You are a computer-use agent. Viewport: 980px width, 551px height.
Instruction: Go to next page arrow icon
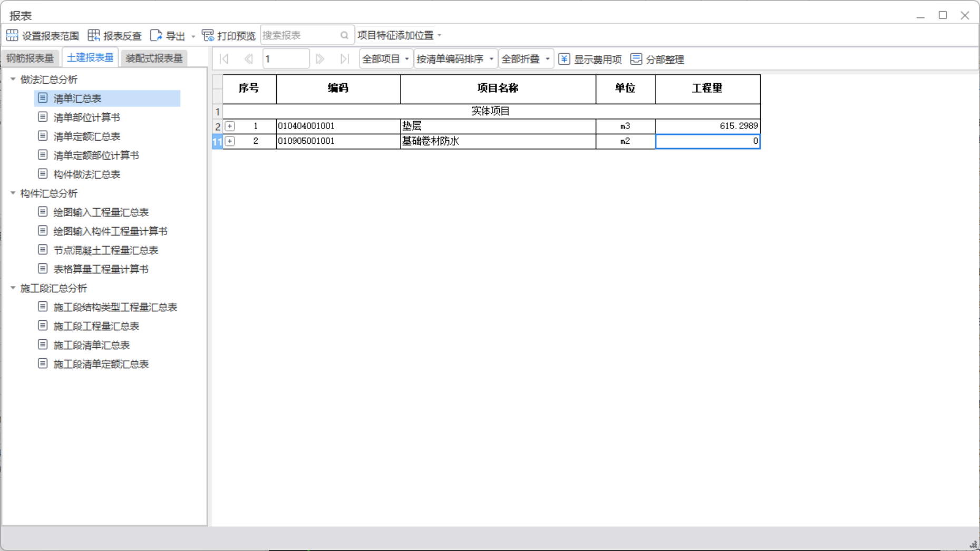pos(320,59)
